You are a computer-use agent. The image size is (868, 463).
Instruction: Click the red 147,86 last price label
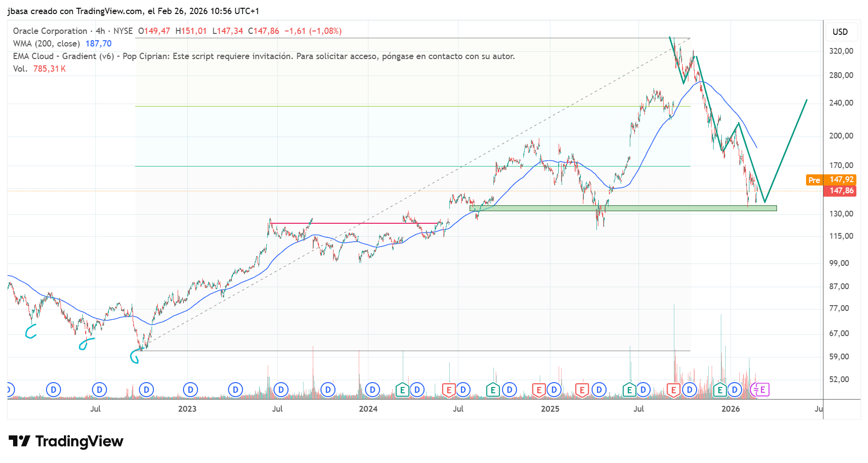pos(840,191)
